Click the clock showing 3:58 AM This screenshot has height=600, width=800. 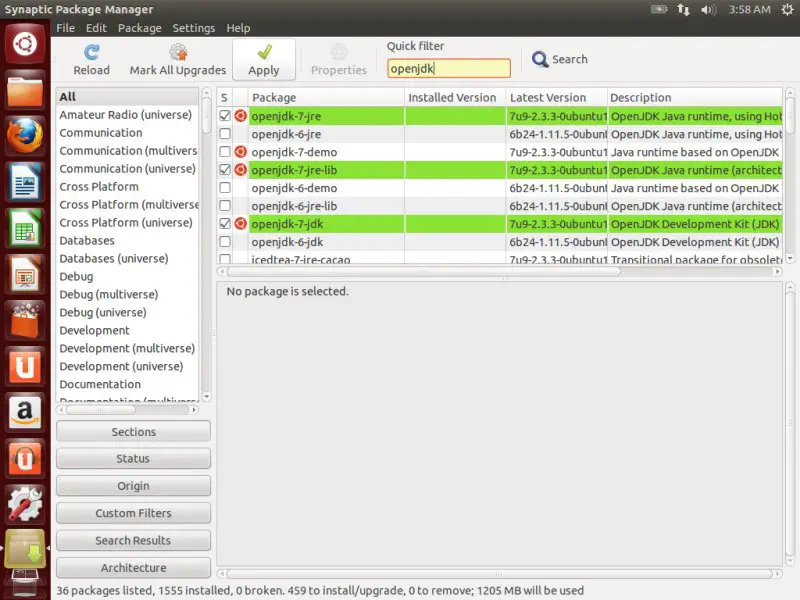749,9
